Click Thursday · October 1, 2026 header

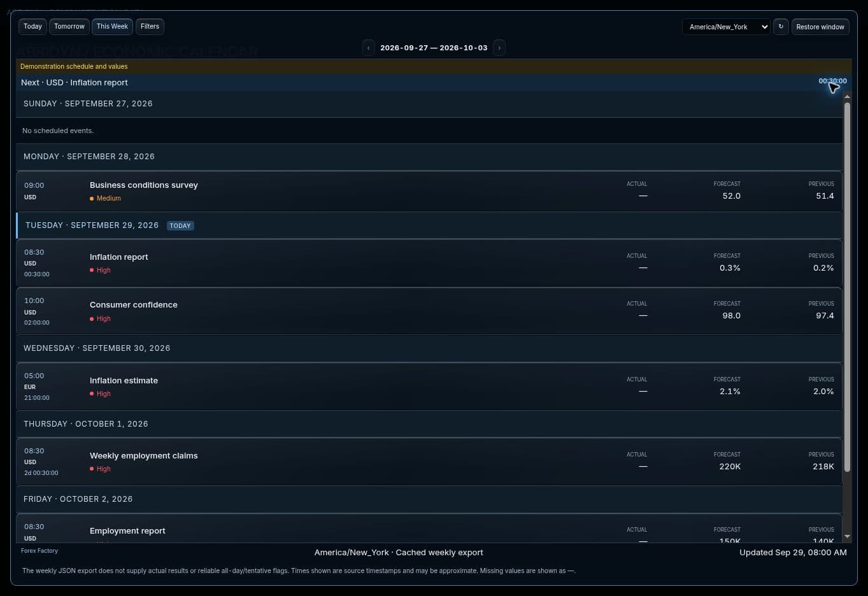[x=429, y=424]
